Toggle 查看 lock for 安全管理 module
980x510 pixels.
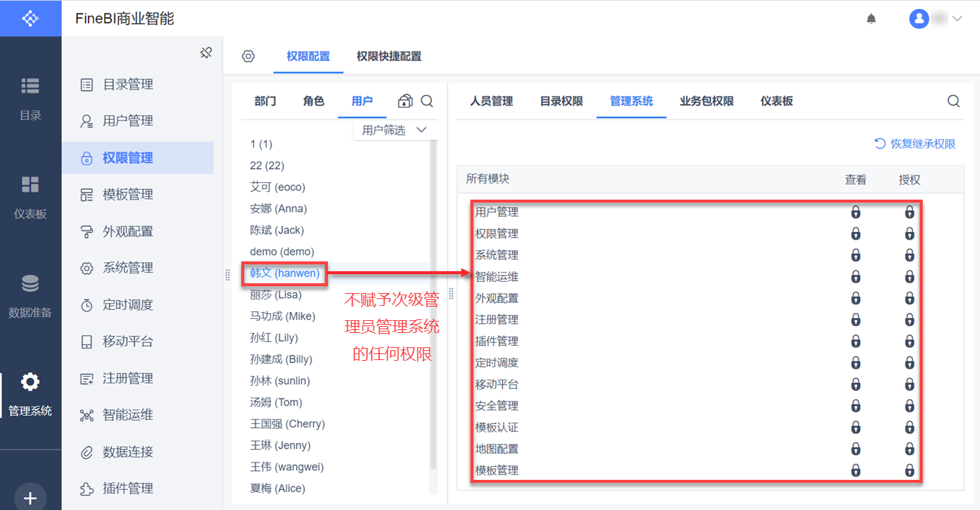pos(856,406)
